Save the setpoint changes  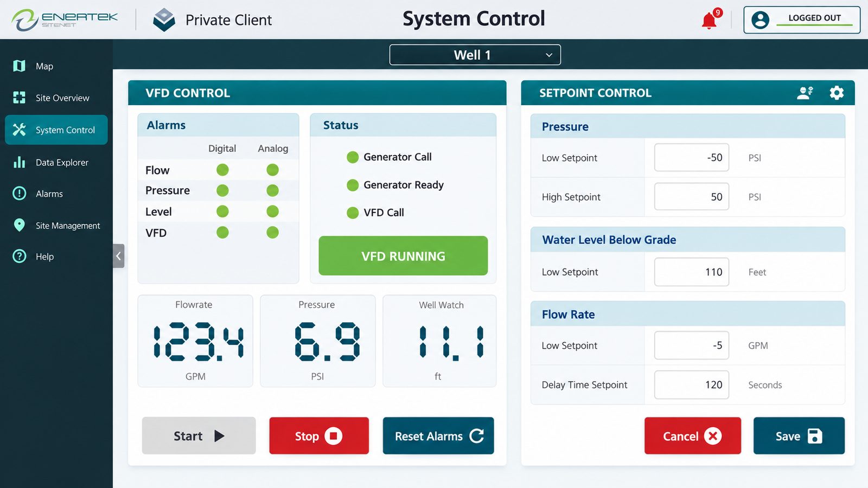point(799,435)
